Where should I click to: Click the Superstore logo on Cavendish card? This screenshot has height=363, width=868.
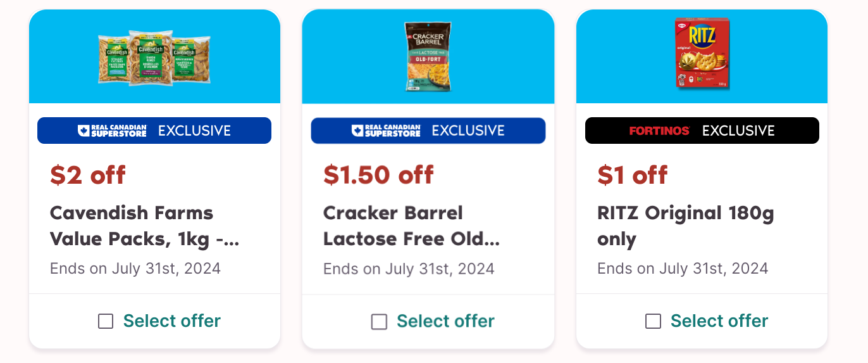click(112, 131)
